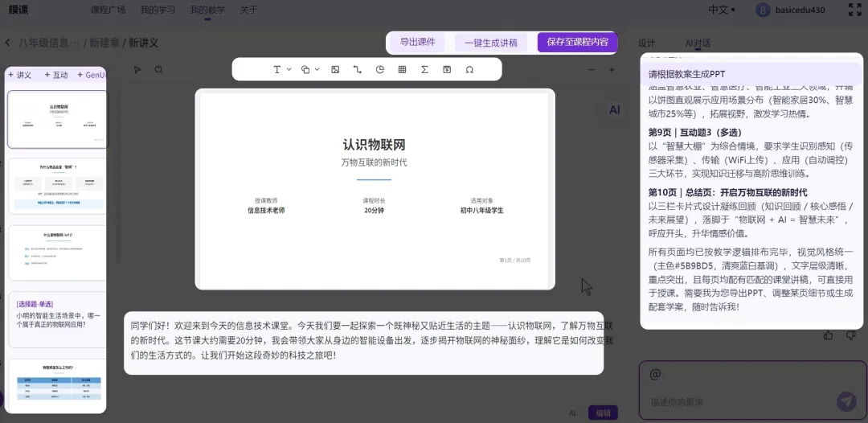Click the subtitle 万物互联的新时代
This screenshot has height=423, width=868.
pyautogui.click(x=375, y=162)
